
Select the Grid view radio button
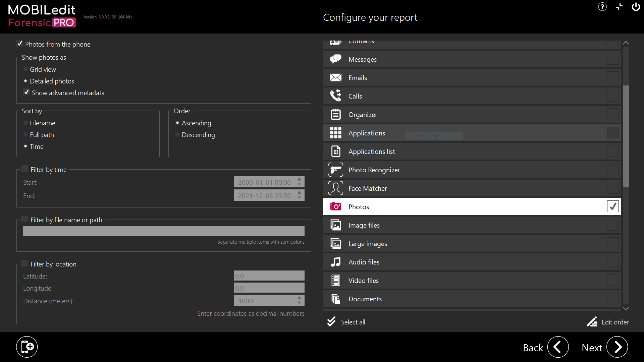tap(25, 69)
